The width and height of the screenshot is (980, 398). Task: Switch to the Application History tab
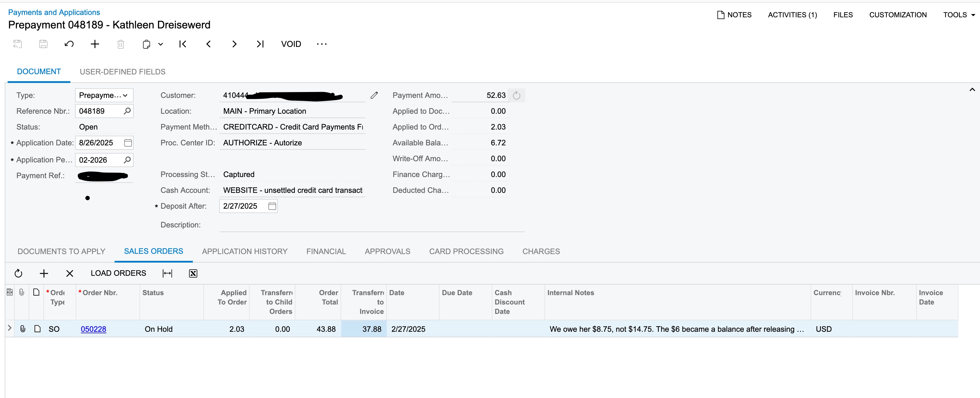245,251
